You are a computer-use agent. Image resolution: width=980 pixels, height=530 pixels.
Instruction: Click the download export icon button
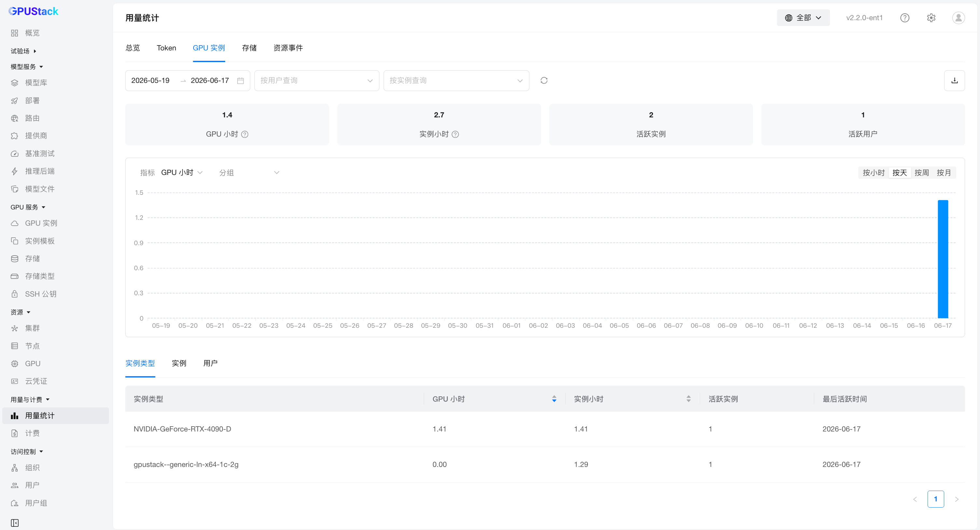[954, 80]
